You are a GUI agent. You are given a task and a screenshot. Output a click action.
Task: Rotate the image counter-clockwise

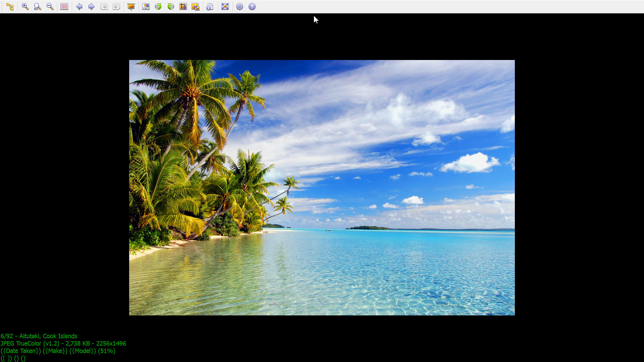158,7
